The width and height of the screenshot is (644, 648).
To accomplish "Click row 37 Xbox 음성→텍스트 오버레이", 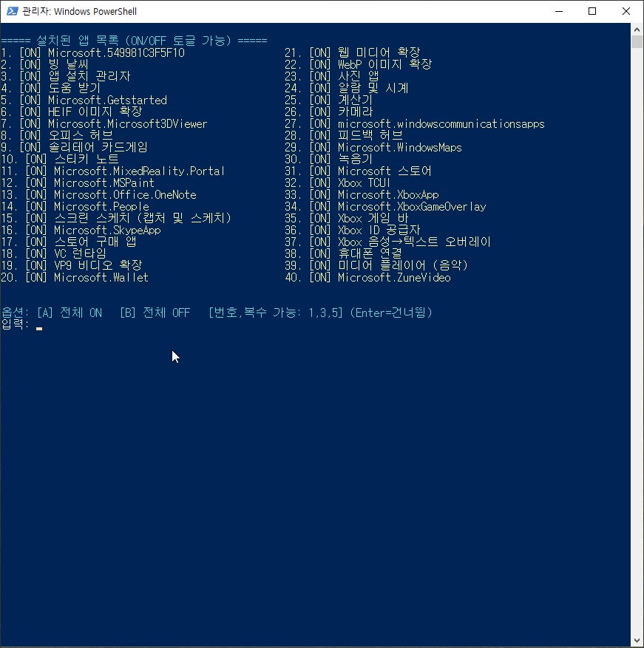I will click(388, 242).
